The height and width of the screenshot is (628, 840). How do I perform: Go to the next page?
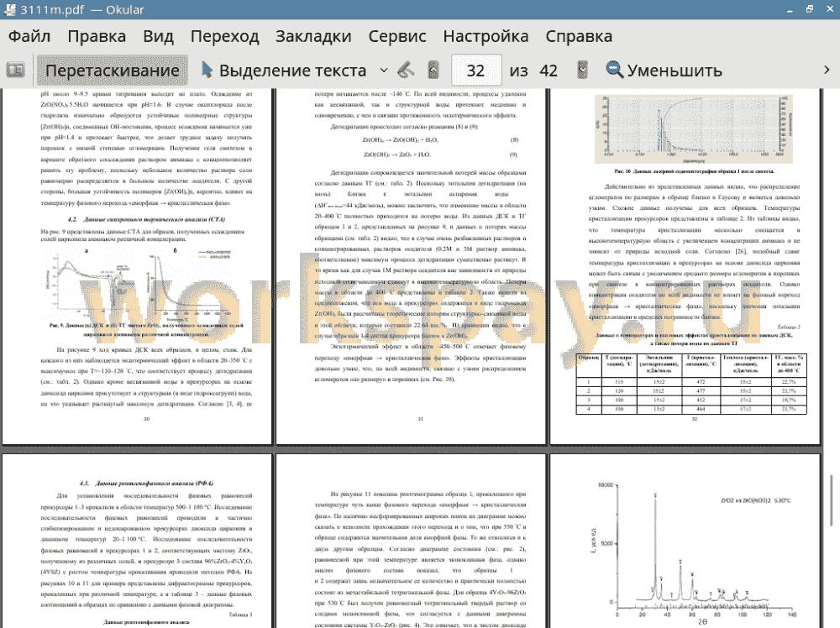click(582, 71)
